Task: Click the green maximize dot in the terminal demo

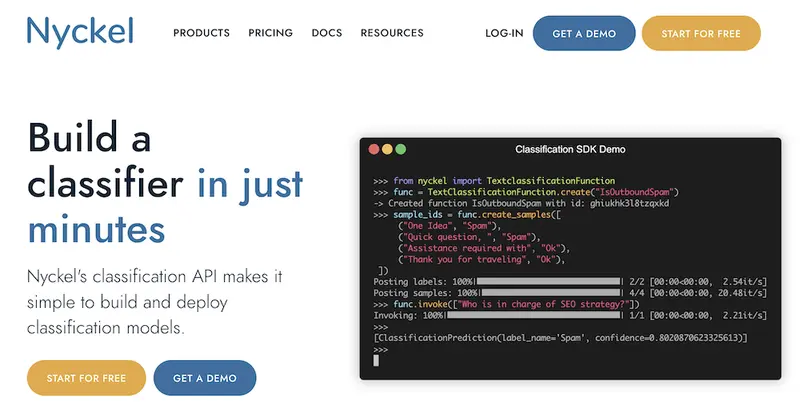Action: (x=401, y=149)
